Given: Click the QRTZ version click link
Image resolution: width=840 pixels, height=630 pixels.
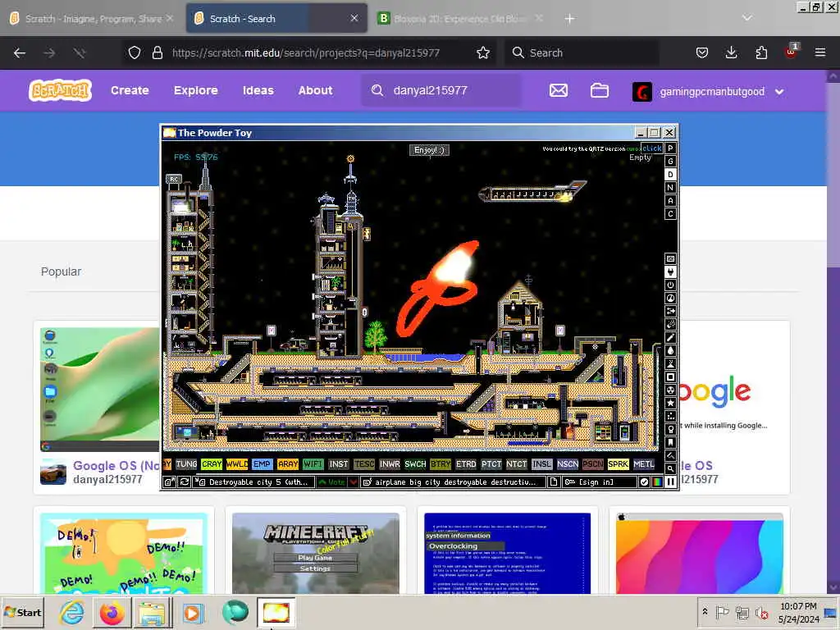Looking at the screenshot, I should point(652,148).
